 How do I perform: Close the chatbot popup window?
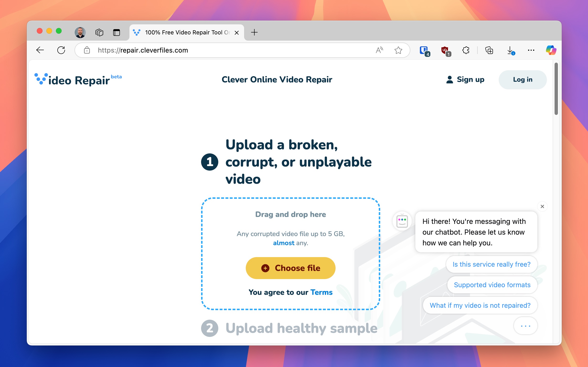[542, 206]
